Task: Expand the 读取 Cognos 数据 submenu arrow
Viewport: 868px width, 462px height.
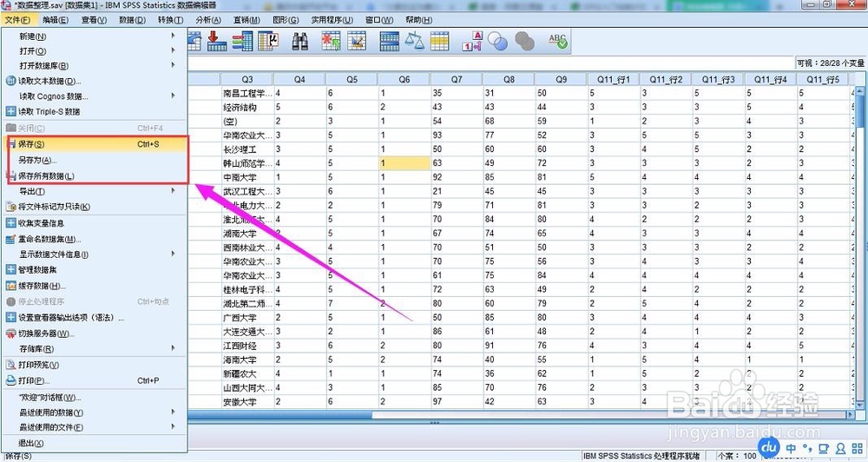Action: coord(174,96)
